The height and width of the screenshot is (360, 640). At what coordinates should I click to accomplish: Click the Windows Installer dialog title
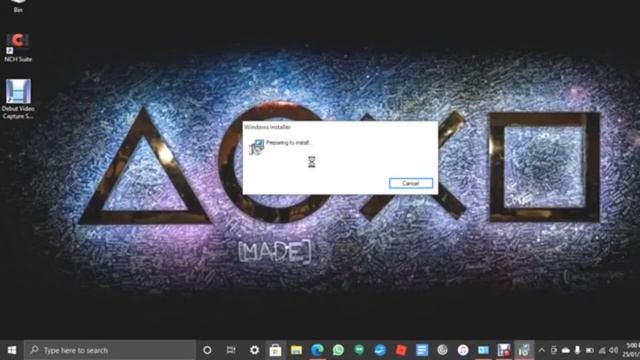(x=267, y=127)
